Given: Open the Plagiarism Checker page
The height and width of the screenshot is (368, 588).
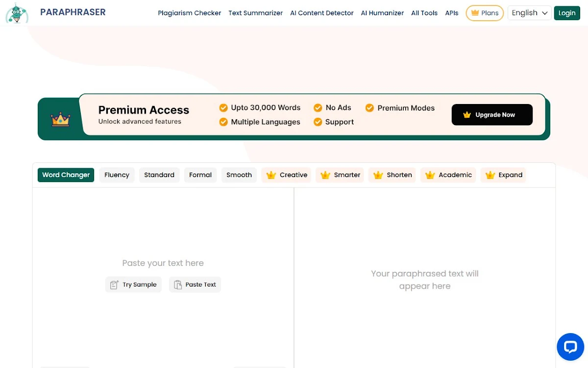Looking at the screenshot, I should point(190,13).
